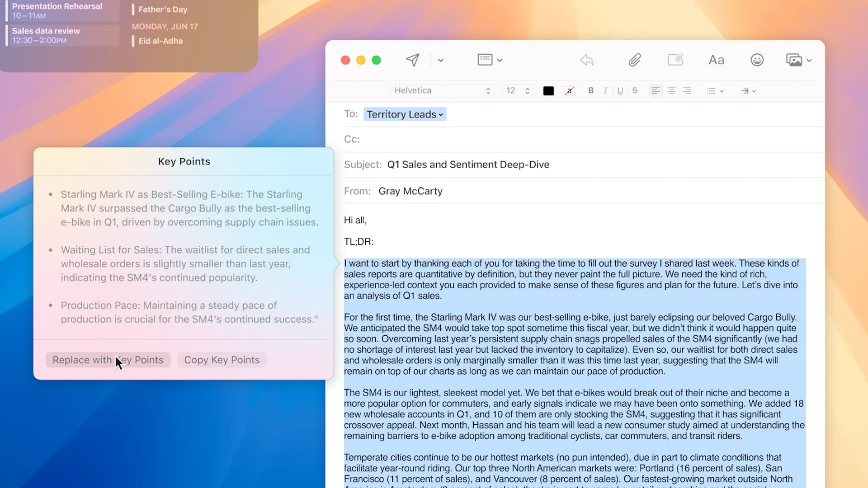The width and height of the screenshot is (868, 488).
Task: Click paragraph starting 'Temperate cities continue'
Action: pos(569,470)
